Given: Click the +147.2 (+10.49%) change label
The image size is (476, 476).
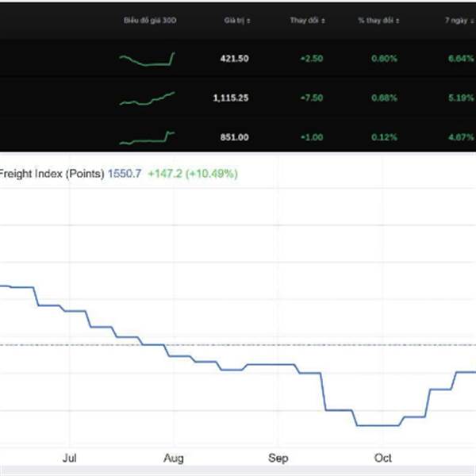Looking at the screenshot, I should 192,173.
